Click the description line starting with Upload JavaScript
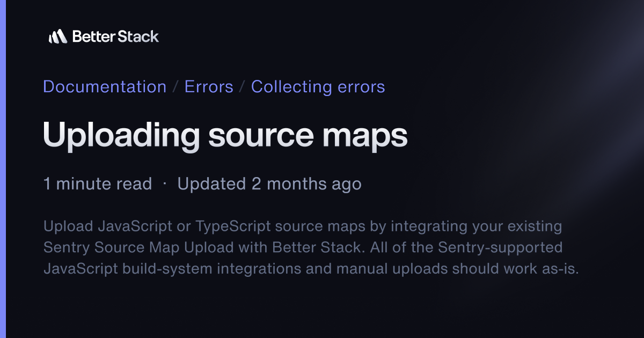 click(303, 226)
